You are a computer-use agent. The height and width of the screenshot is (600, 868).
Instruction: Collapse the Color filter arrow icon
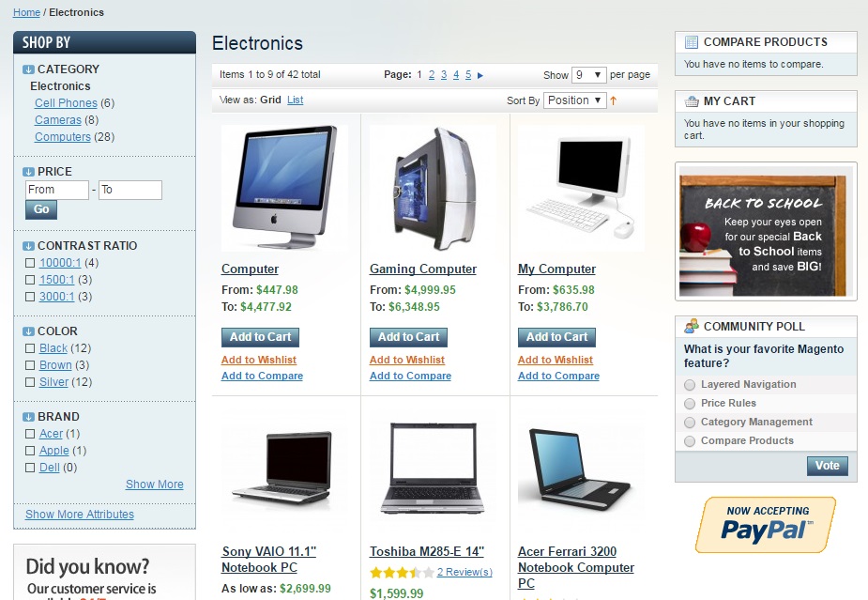point(28,331)
